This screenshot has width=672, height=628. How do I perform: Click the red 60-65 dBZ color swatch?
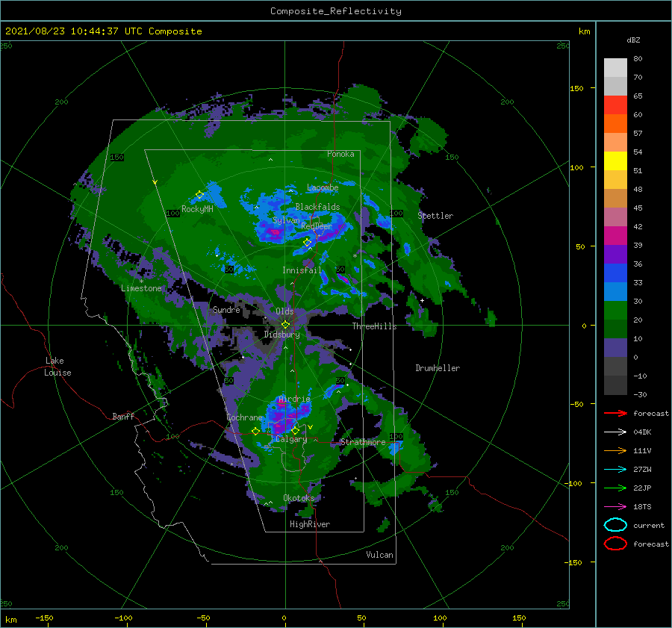(x=615, y=105)
